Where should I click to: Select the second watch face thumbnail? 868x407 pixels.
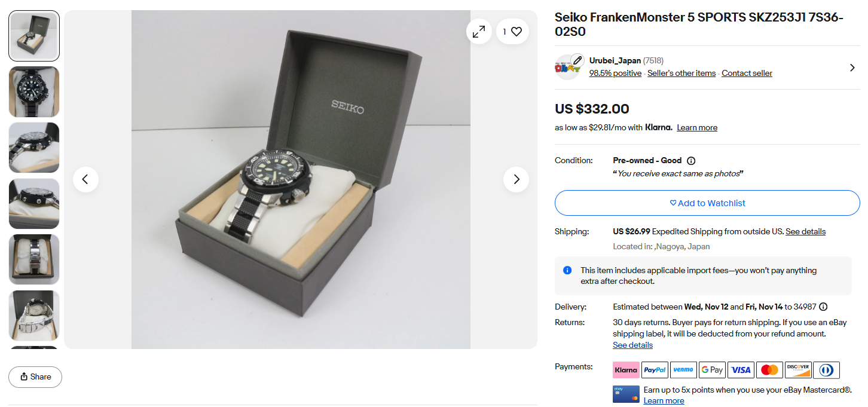tap(34, 91)
